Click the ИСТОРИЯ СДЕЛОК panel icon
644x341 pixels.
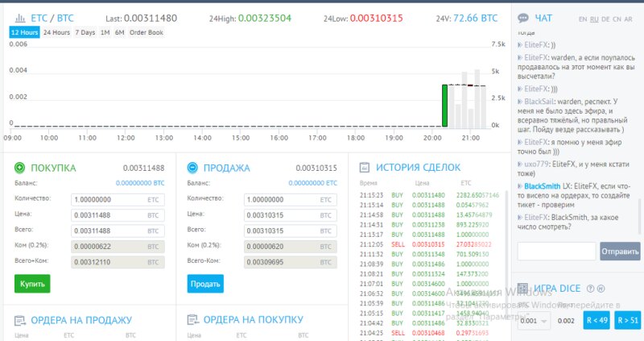click(x=365, y=168)
